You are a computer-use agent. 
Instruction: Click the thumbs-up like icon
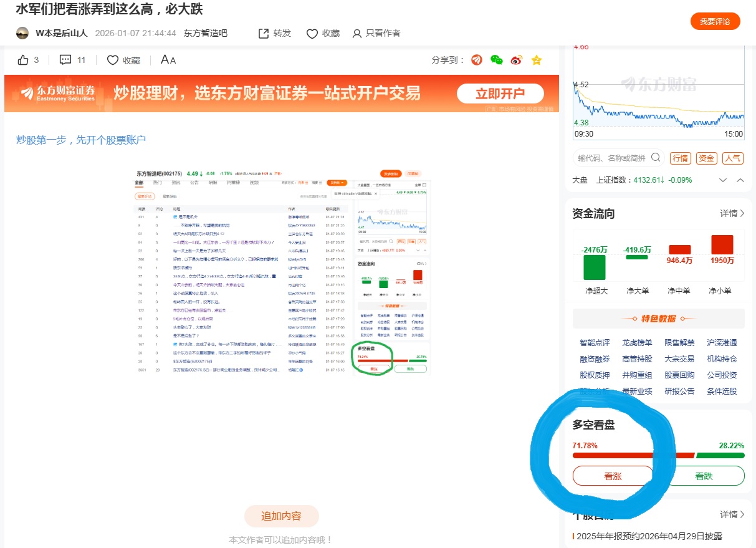[24, 60]
